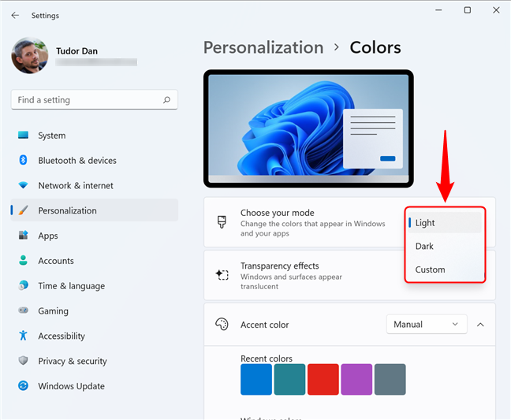
Task: Click Tudor Dan profile picture
Action: 30,55
